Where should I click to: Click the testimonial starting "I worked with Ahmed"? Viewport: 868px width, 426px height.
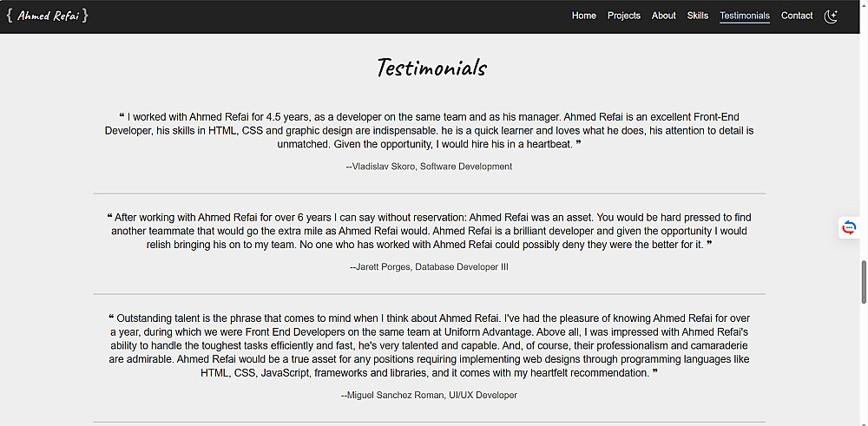coord(429,130)
